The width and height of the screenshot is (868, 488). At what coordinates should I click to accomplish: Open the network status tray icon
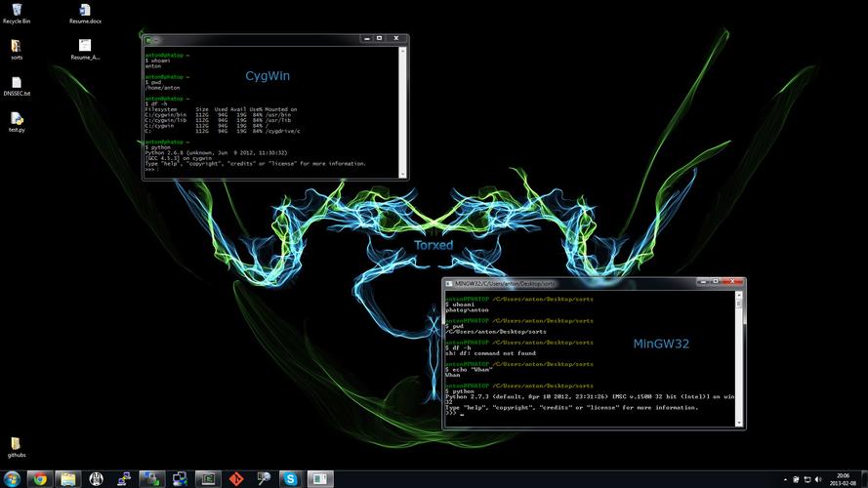(807, 479)
